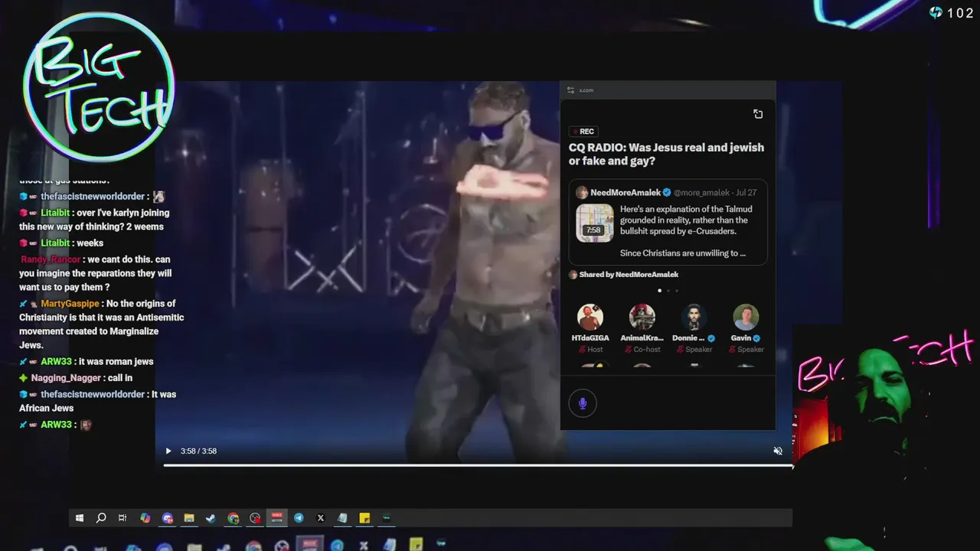Click site settings icon beside x.com
Image resolution: width=980 pixels, height=551 pixels.
pyautogui.click(x=570, y=90)
